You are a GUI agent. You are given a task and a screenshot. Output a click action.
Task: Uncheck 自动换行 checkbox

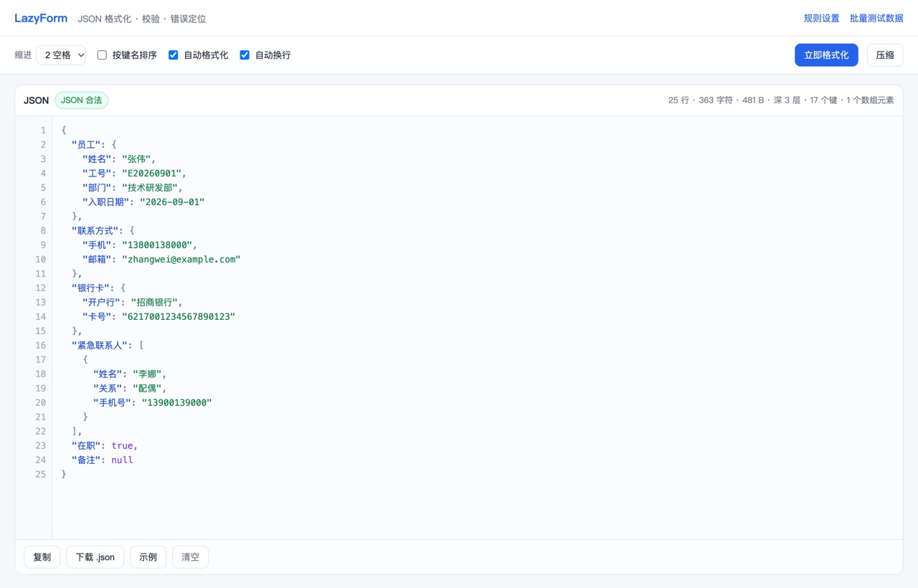tap(245, 55)
